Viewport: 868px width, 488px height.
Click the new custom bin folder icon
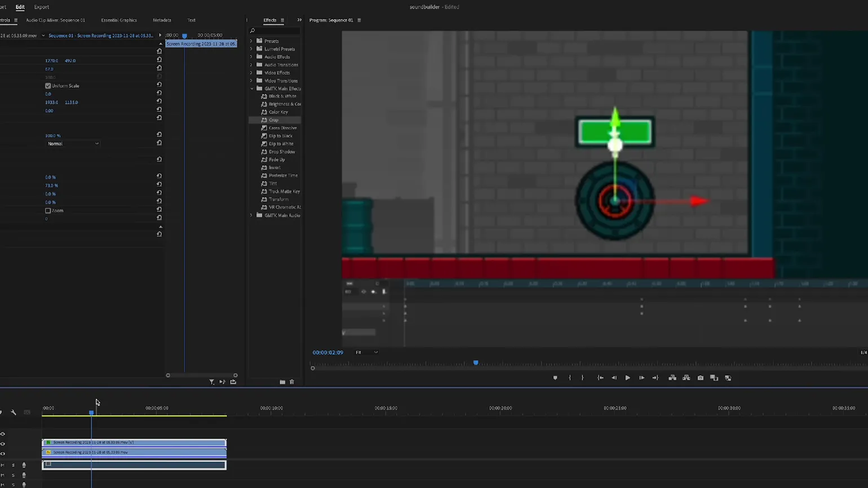[282, 382]
